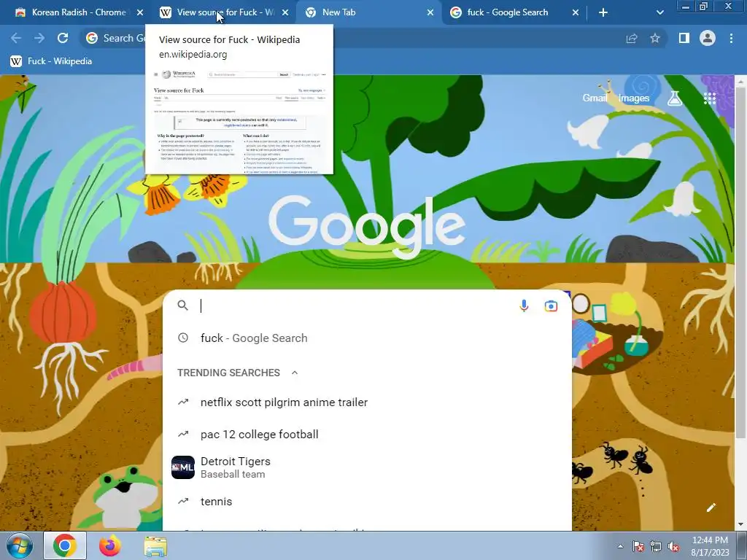Open the tab search dropdown arrow
747x560 pixels.
659,13
